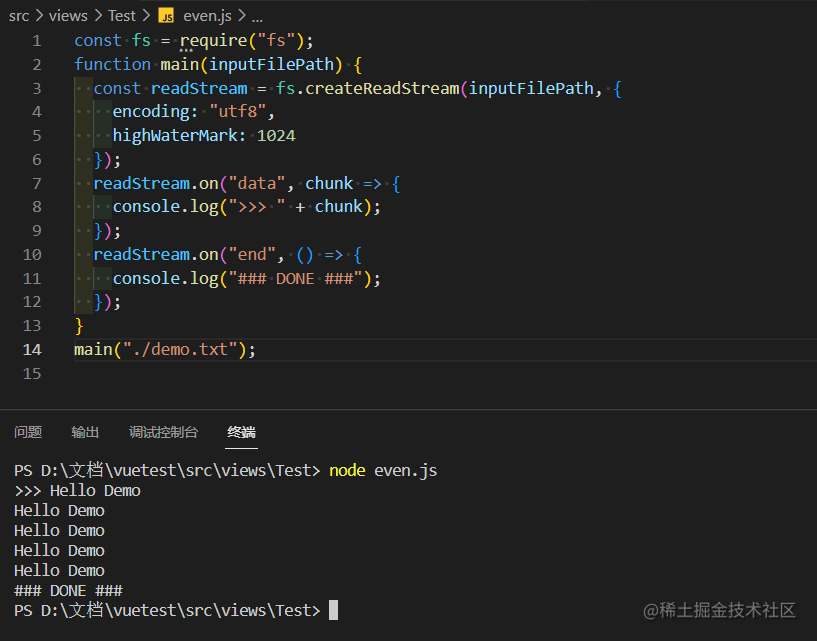The image size is (817, 641).
Task: Open the views breadcrumb segment
Action: click(x=68, y=16)
